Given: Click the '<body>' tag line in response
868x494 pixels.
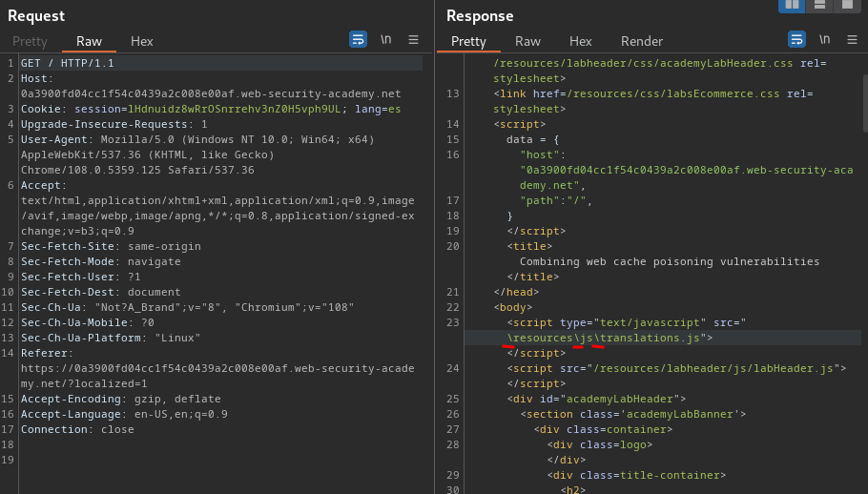Looking at the screenshot, I should 512,307.
